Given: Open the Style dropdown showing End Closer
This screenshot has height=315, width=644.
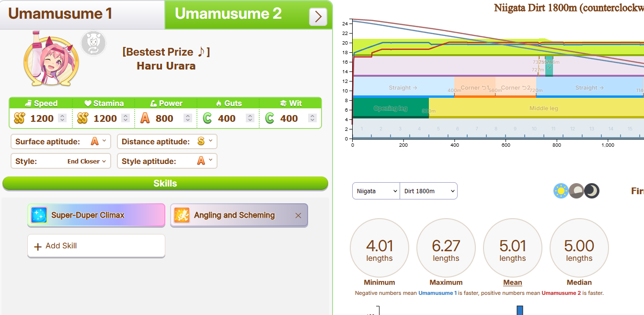Looking at the screenshot, I should [61, 161].
